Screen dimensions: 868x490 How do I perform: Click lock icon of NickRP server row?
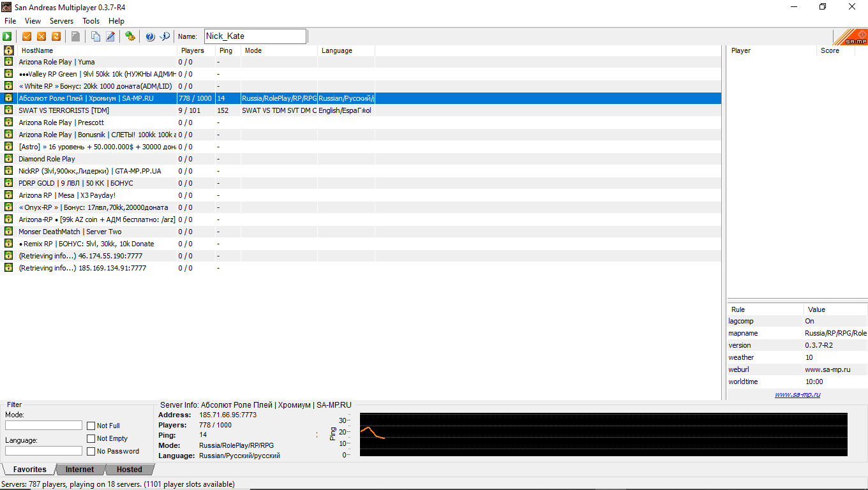tap(8, 171)
